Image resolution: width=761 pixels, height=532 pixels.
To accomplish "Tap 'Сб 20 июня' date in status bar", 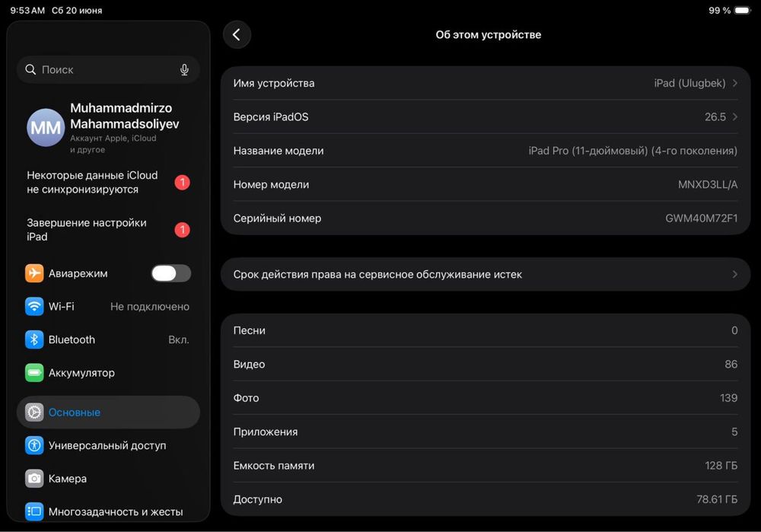I will 77,10.
